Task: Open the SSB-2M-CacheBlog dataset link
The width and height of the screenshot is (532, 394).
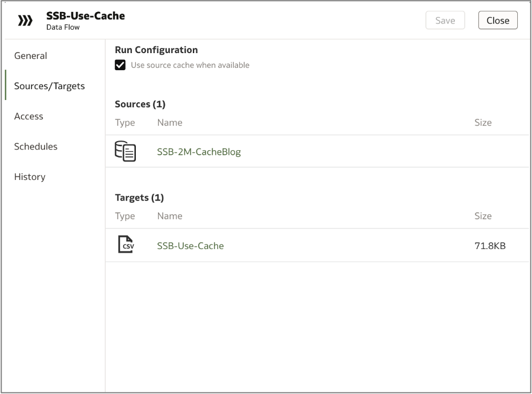Action: [x=199, y=151]
